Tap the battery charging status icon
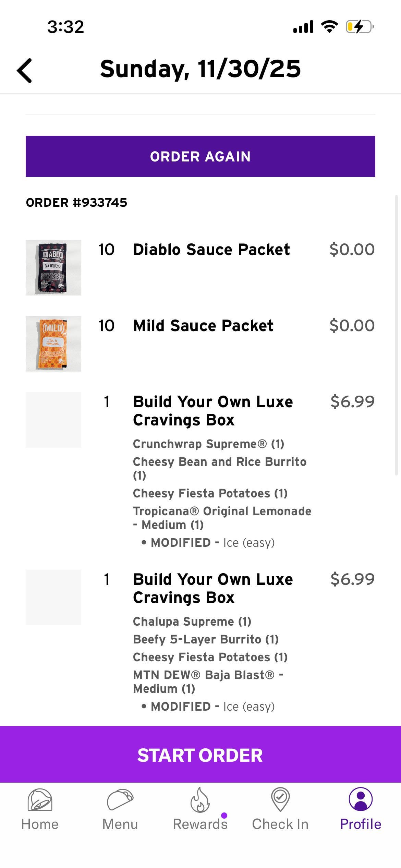This screenshot has height=868, width=401. coord(359,27)
